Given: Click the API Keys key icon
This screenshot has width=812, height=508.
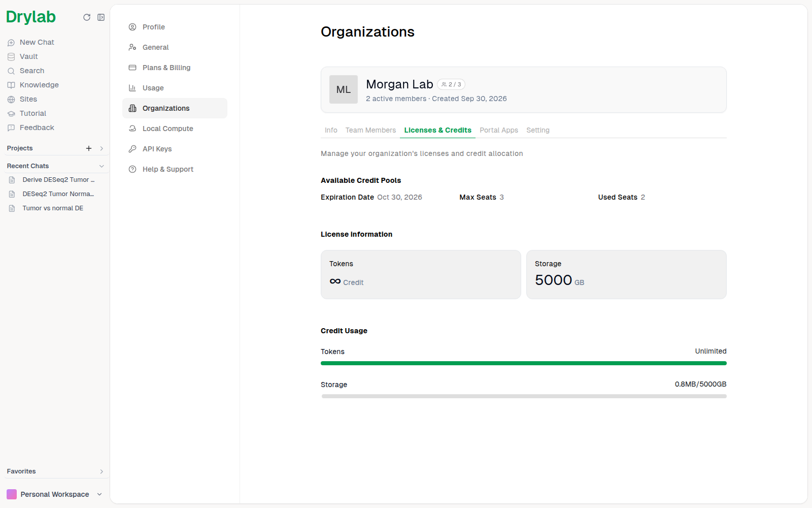Looking at the screenshot, I should (x=132, y=149).
